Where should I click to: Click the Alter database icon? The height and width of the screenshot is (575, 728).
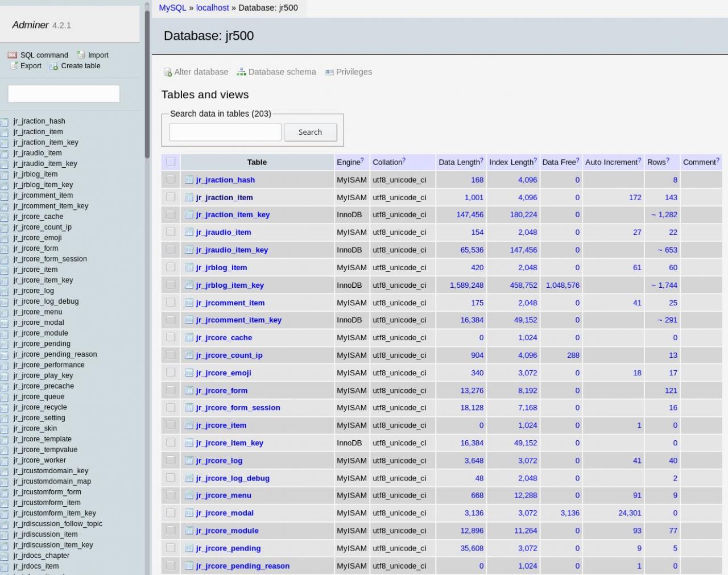(168, 72)
